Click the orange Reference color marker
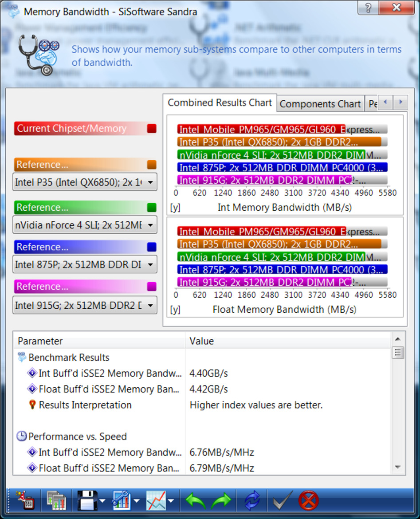420x519 pixels. [151, 164]
